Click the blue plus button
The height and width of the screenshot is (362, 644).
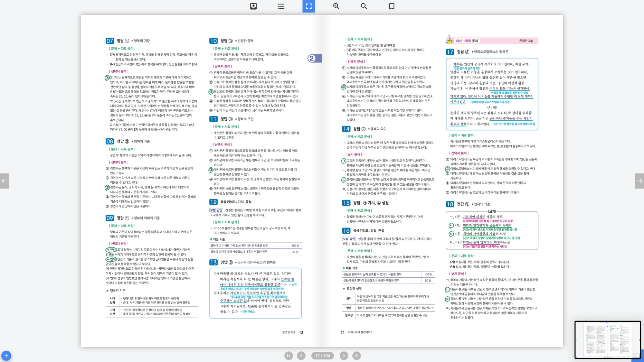[6, 356]
